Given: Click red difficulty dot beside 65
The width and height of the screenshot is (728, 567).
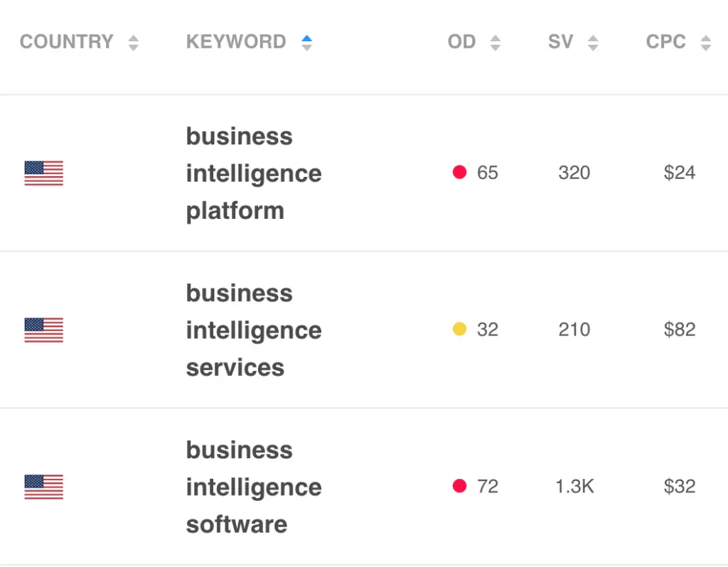Looking at the screenshot, I should (460, 172).
